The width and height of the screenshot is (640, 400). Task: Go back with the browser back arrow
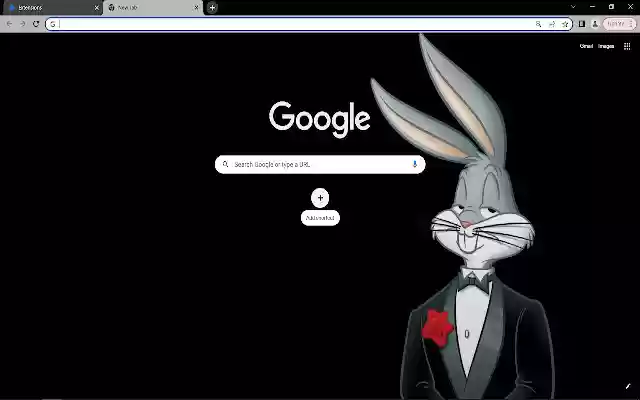point(9,24)
